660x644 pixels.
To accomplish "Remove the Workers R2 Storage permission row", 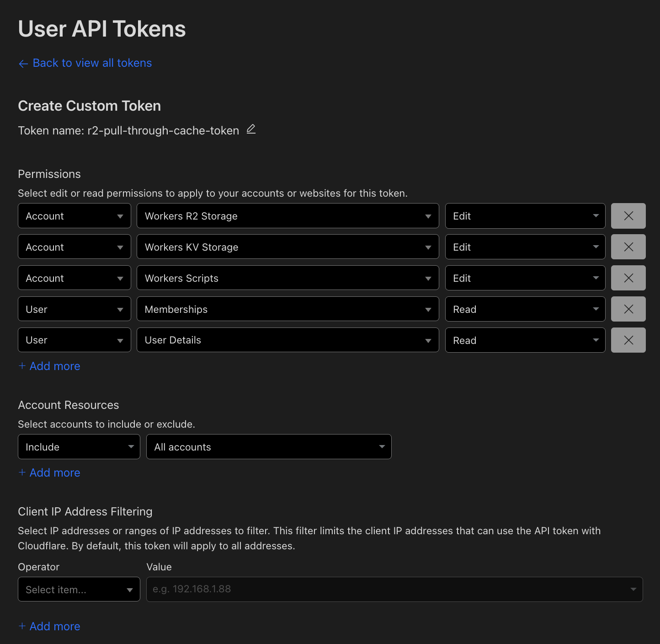I will pyautogui.click(x=628, y=216).
